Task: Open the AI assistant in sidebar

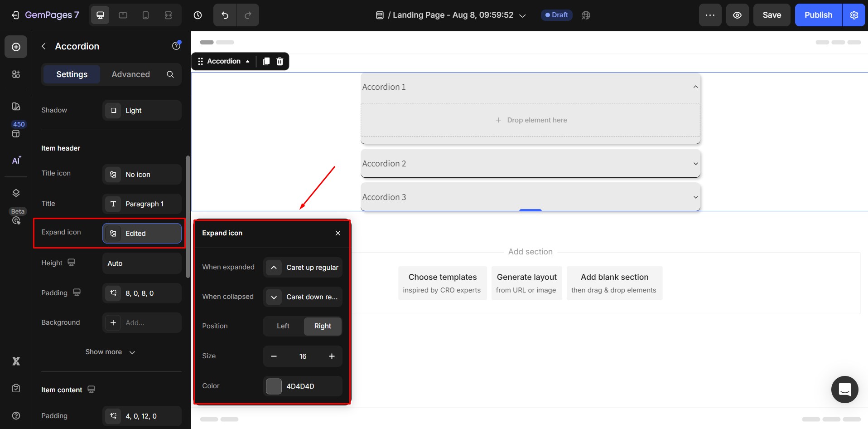Action: click(16, 161)
